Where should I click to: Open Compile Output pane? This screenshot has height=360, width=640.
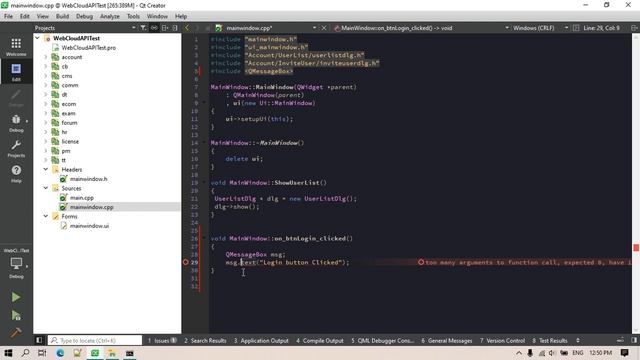(x=320, y=340)
